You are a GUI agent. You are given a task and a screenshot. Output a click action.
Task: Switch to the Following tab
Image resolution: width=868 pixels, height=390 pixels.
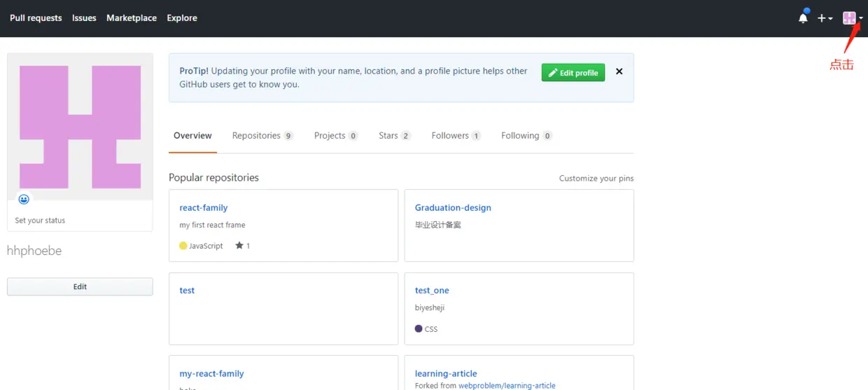coord(526,136)
